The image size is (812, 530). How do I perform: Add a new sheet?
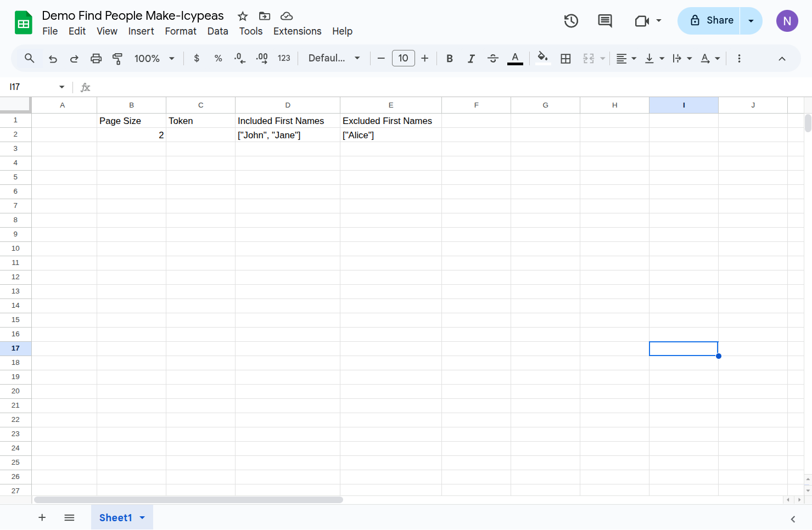pos(42,517)
